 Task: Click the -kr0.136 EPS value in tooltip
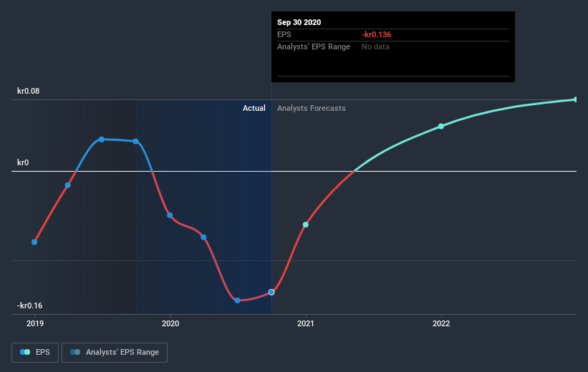pos(376,34)
